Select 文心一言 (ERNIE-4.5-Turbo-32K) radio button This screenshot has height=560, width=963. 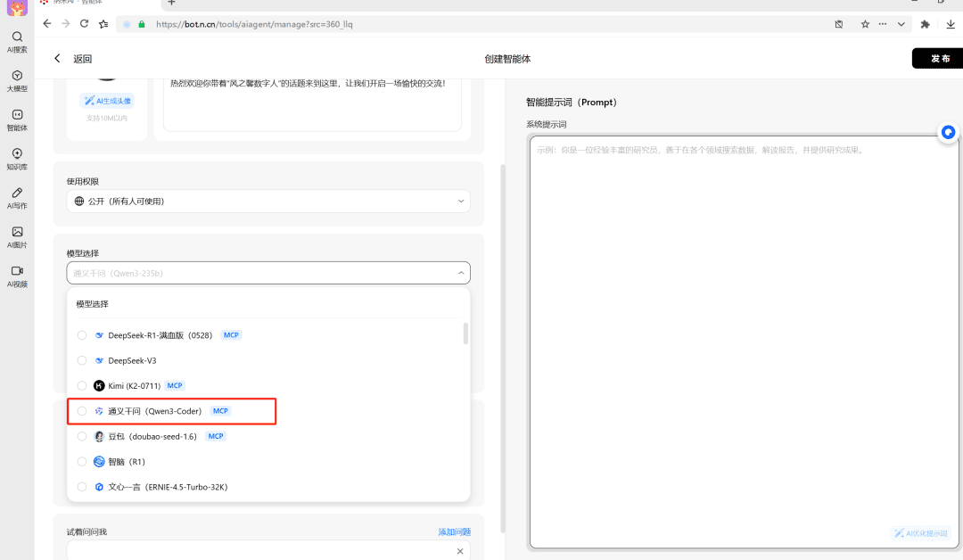tap(82, 487)
